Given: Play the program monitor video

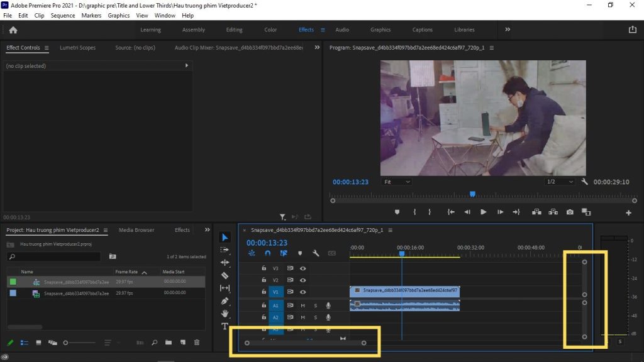Looking at the screenshot, I should pyautogui.click(x=483, y=212).
